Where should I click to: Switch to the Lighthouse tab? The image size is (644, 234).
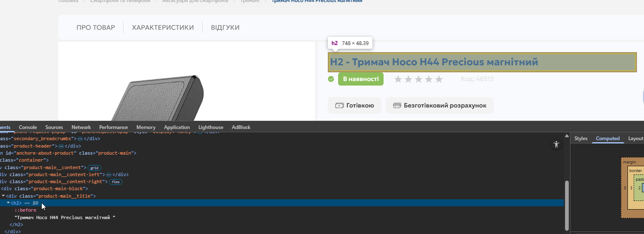point(211,127)
